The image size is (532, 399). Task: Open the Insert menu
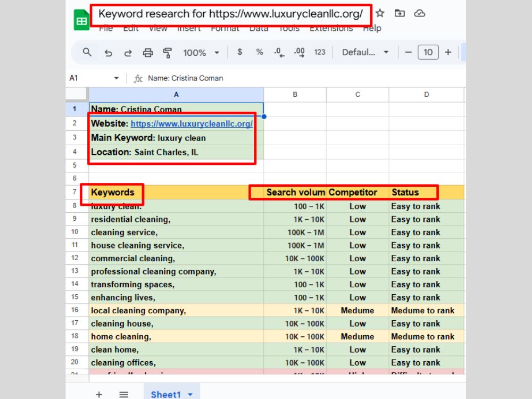pyautogui.click(x=189, y=29)
